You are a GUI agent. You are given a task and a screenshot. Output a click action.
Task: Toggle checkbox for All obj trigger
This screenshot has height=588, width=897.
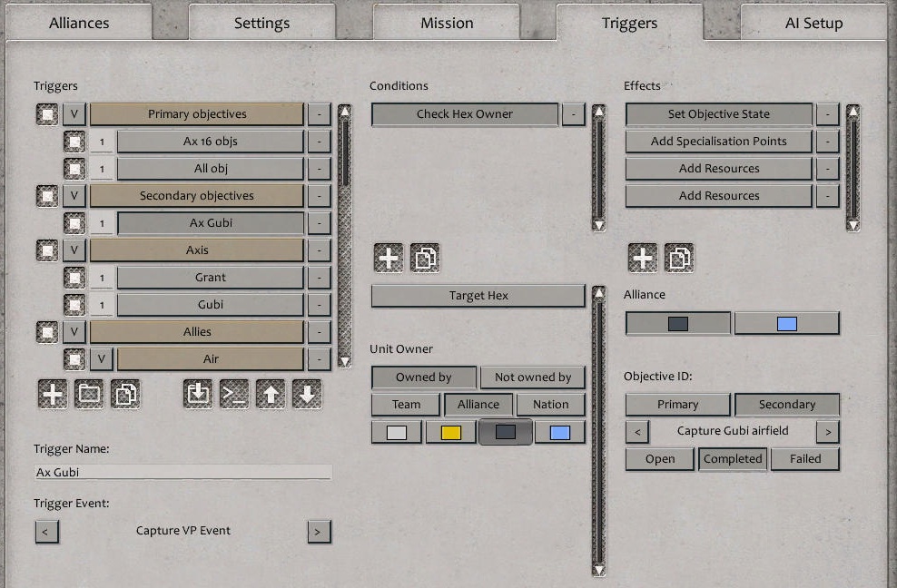(74, 169)
